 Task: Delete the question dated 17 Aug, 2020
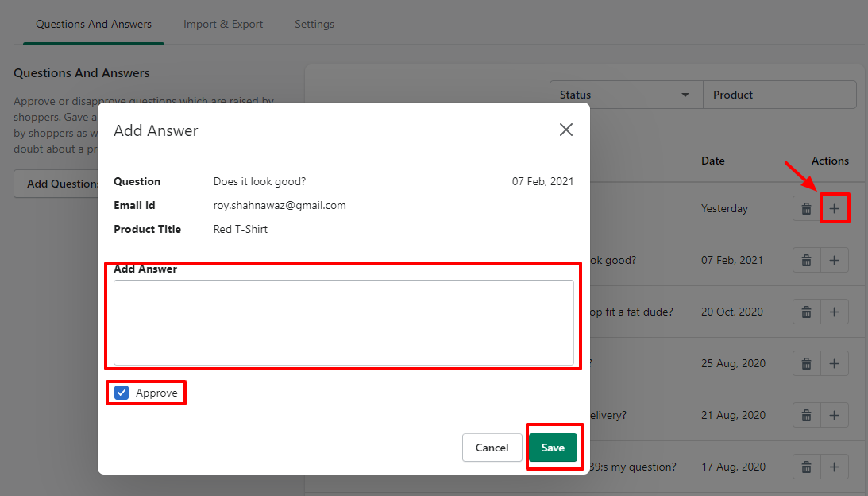[x=807, y=467]
